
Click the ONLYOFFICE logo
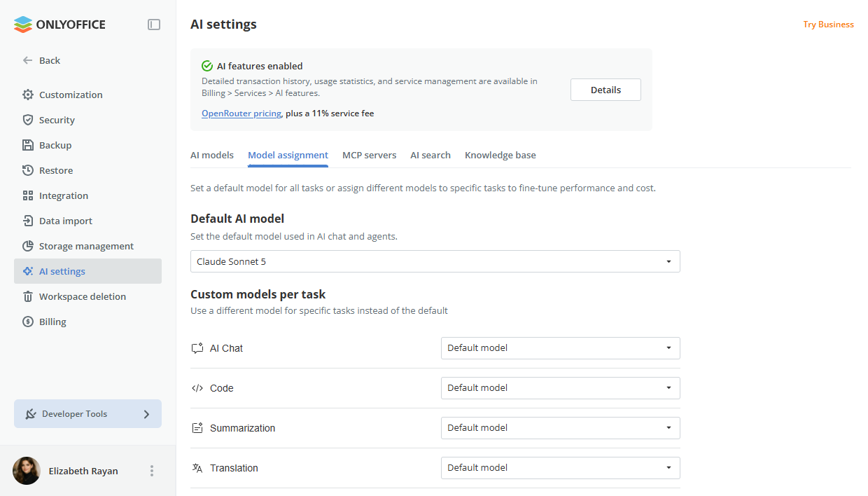pyautogui.click(x=59, y=25)
